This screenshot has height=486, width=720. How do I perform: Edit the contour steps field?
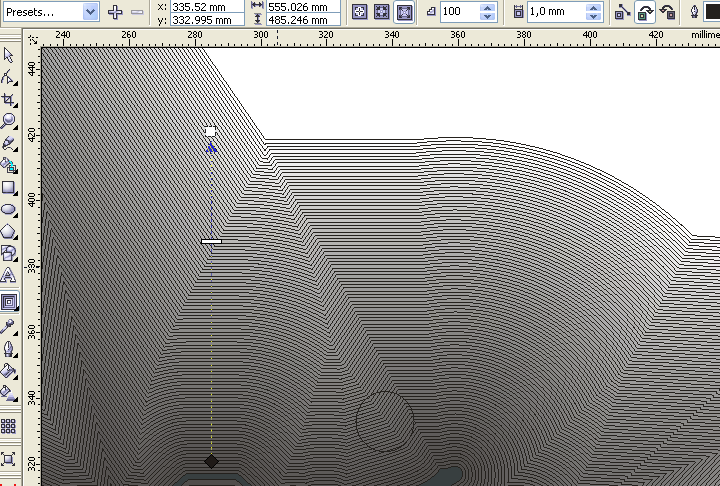(x=460, y=12)
